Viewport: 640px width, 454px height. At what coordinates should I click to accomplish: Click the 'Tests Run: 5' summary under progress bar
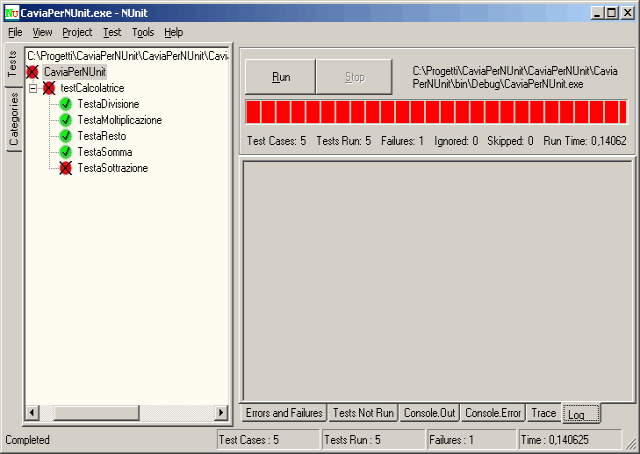click(344, 141)
